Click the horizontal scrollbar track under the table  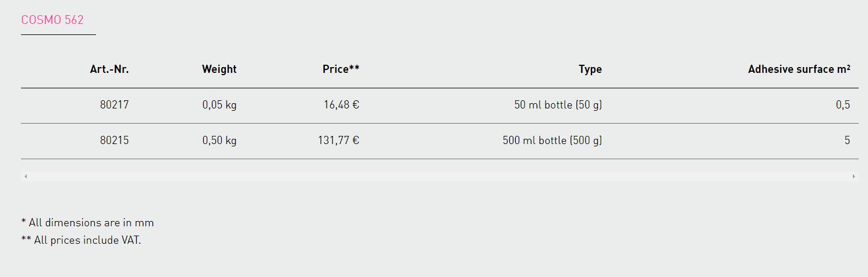(440, 176)
